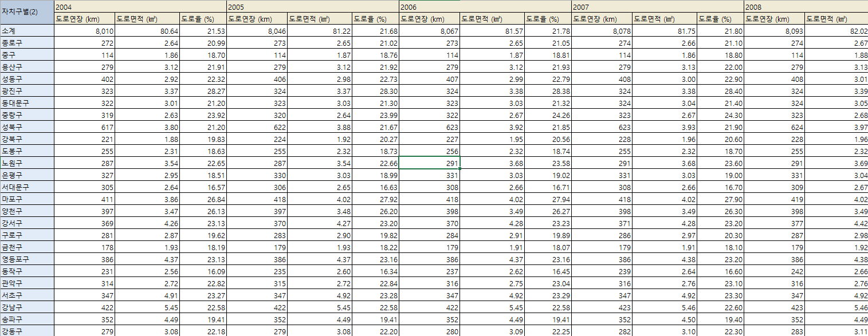Click the 강북구 row label
This screenshot has height=336, width=868.
pos(27,139)
